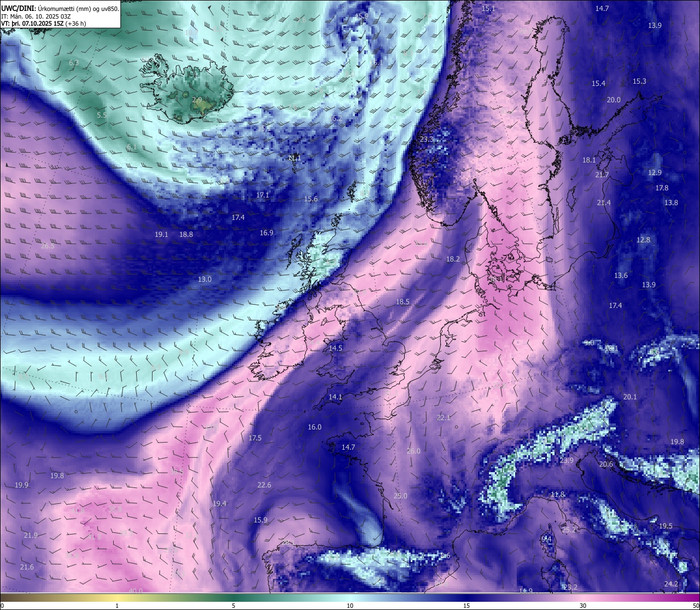Click the 15.9 value northwest of Spain
700x610 pixels.
(x=260, y=520)
